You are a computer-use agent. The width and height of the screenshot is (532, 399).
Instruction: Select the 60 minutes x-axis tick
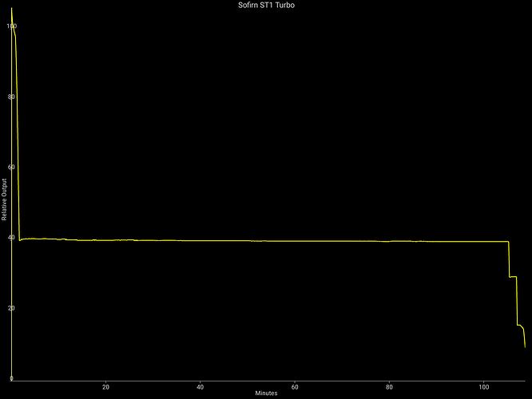(295, 387)
